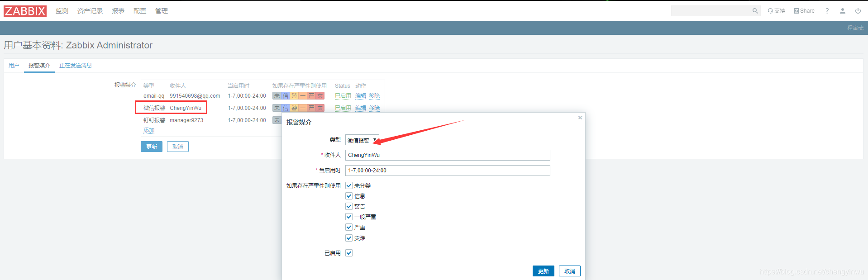The height and width of the screenshot is (280, 868).
Task: Click 编辑 for the 微信报警 row
Action: tap(361, 108)
